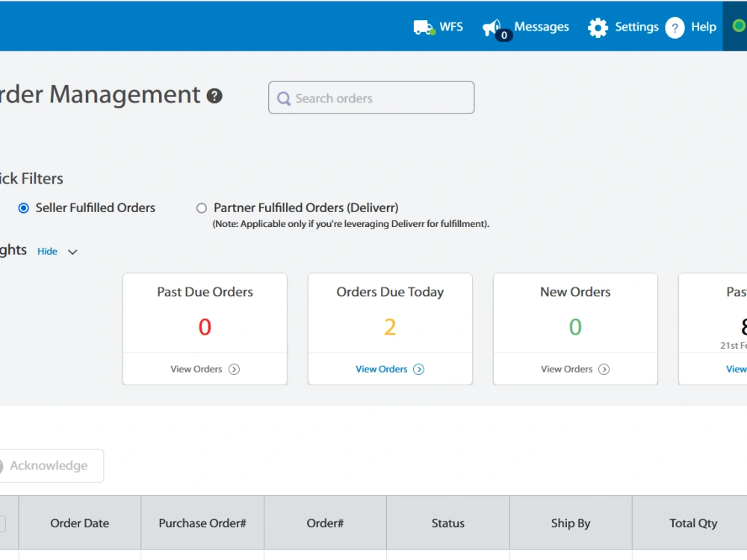Click the Purchase Order# column header
This screenshot has width=747, height=560.
pos(202,523)
